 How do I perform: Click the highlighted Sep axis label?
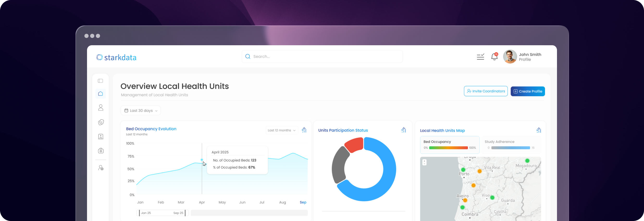pos(303,202)
